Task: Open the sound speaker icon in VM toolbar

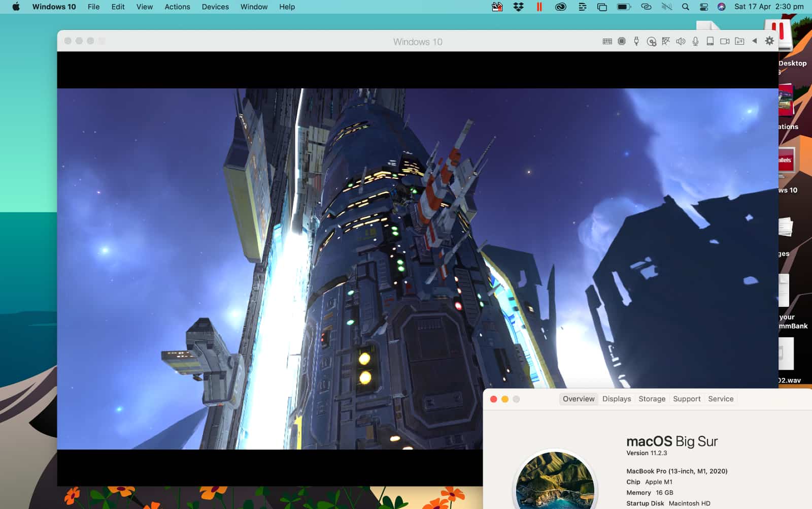Action: (x=681, y=41)
